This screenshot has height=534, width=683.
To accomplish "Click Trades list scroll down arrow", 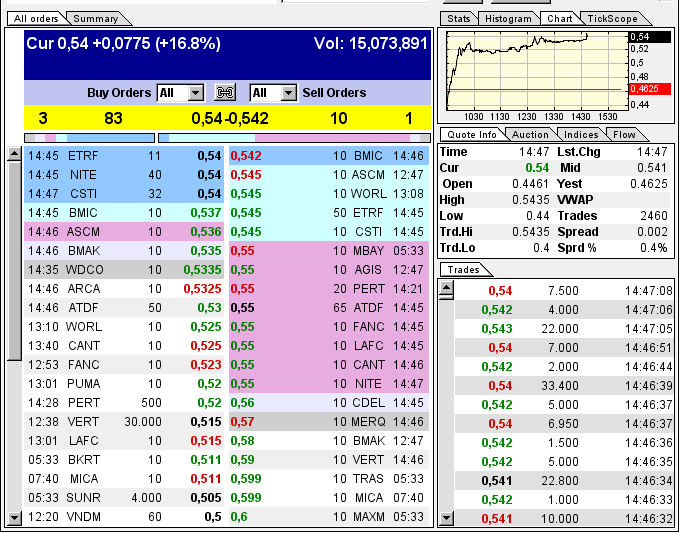I will click(x=447, y=518).
